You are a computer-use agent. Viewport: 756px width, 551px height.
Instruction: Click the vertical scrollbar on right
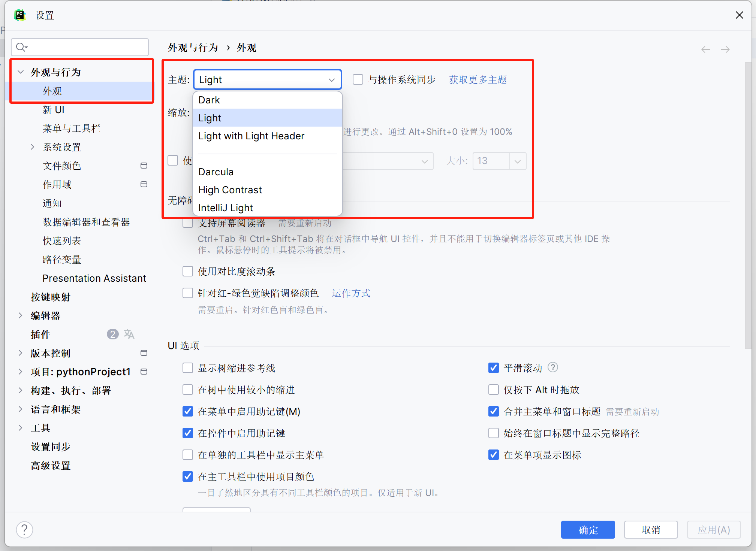747,206
